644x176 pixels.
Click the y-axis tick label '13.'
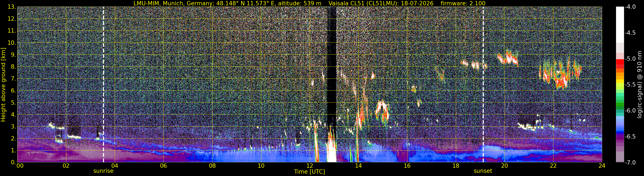point(12,7)
